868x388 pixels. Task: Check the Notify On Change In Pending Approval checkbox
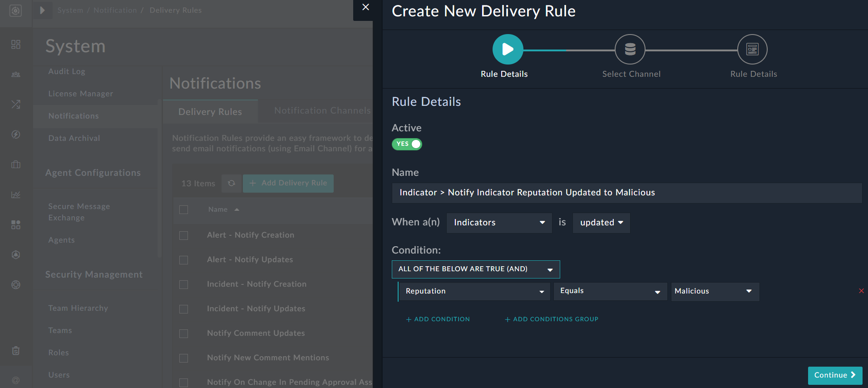(183, 383)
